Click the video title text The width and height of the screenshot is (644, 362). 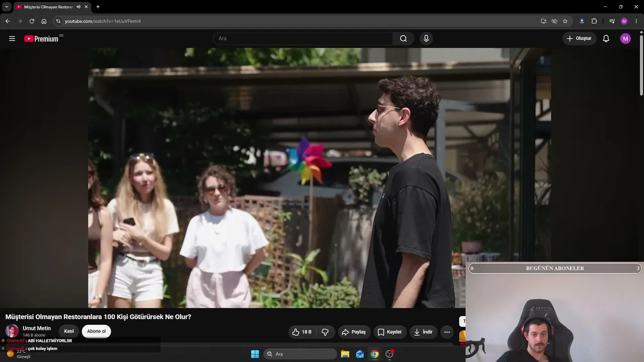tap(98, 317)
